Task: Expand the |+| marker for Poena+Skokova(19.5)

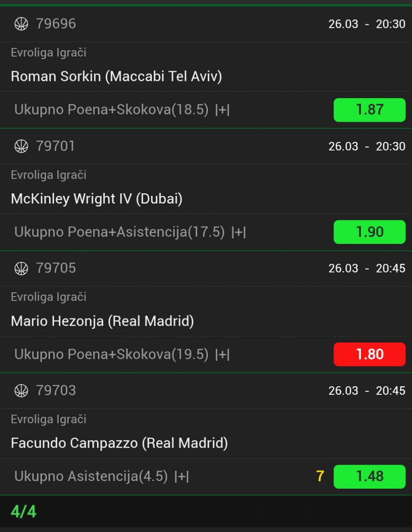Action: point(222,355)
